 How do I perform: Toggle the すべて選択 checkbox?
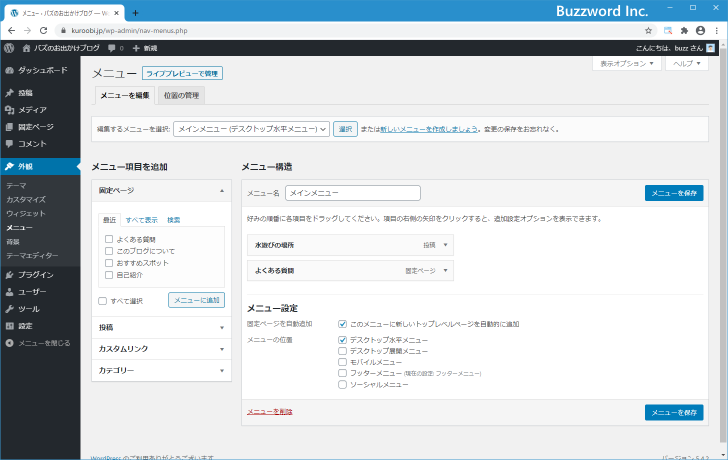pos(102,300)
